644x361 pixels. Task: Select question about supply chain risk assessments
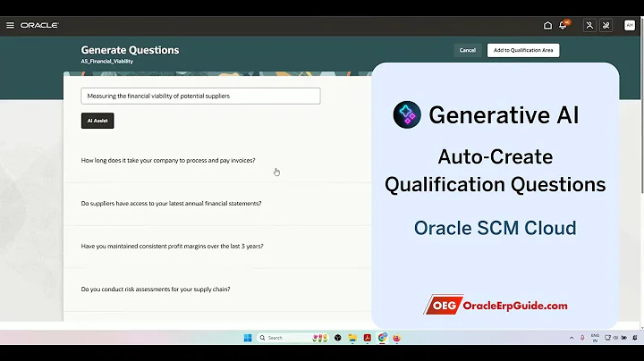pyautogui.click(x=156, y=290)
